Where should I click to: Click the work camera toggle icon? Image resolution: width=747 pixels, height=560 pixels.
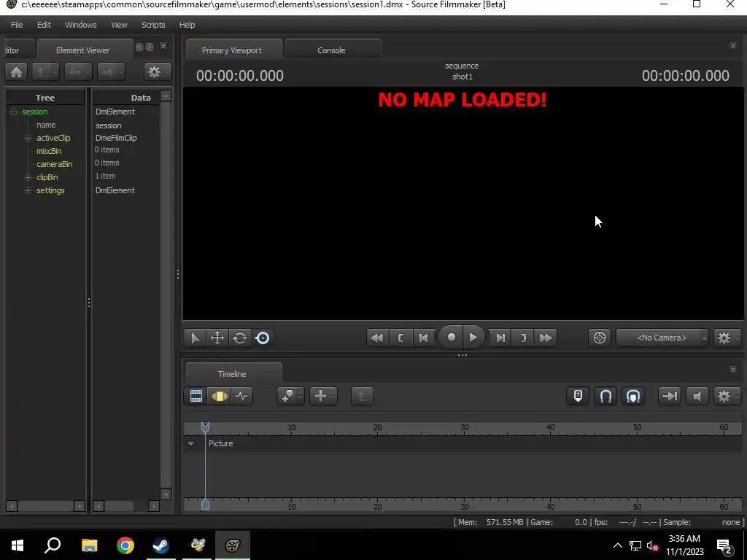point(600,338)
